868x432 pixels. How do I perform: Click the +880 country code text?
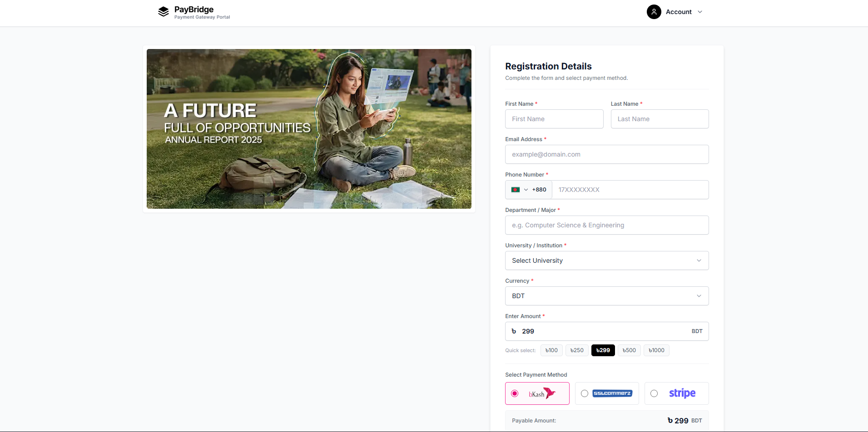coord(539,190)
